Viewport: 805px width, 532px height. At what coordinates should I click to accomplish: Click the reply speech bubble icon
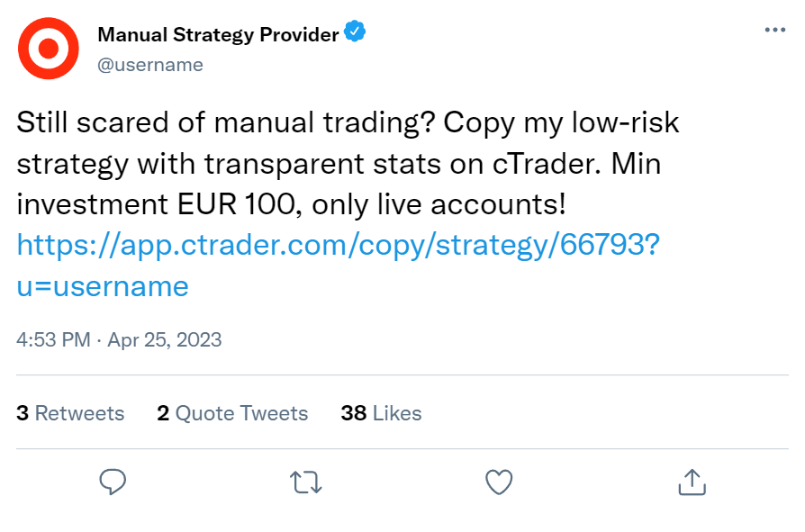[x=113, y=482]
